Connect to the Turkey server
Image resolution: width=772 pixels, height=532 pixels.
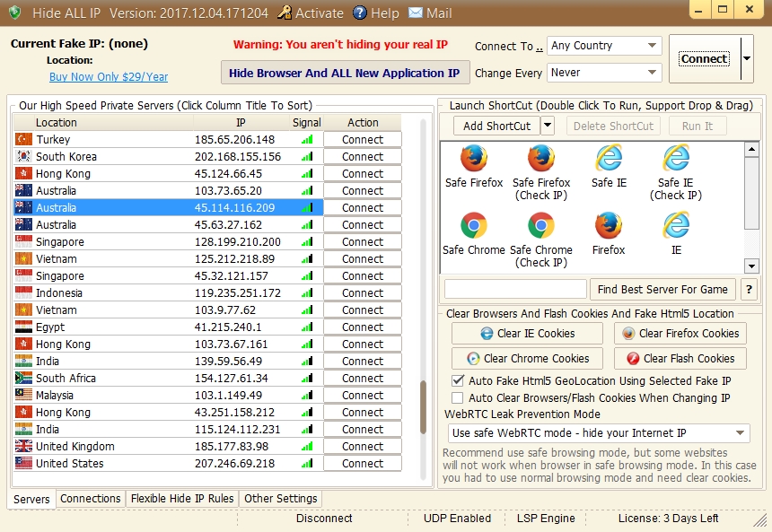[x=363, y=140]
